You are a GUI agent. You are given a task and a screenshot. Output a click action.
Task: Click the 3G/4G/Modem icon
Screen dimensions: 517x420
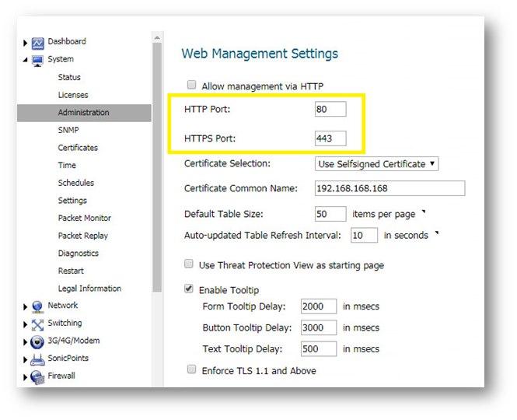(37, 342)
